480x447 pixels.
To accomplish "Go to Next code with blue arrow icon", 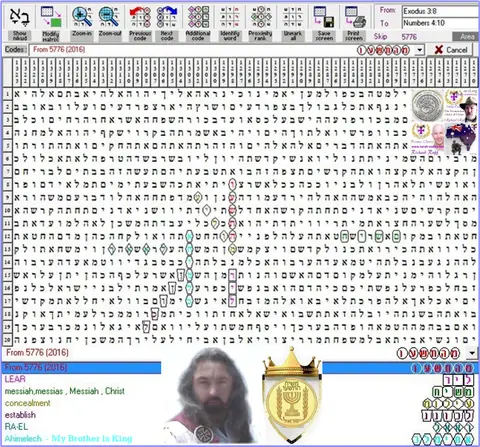I will tap(167, 17).
